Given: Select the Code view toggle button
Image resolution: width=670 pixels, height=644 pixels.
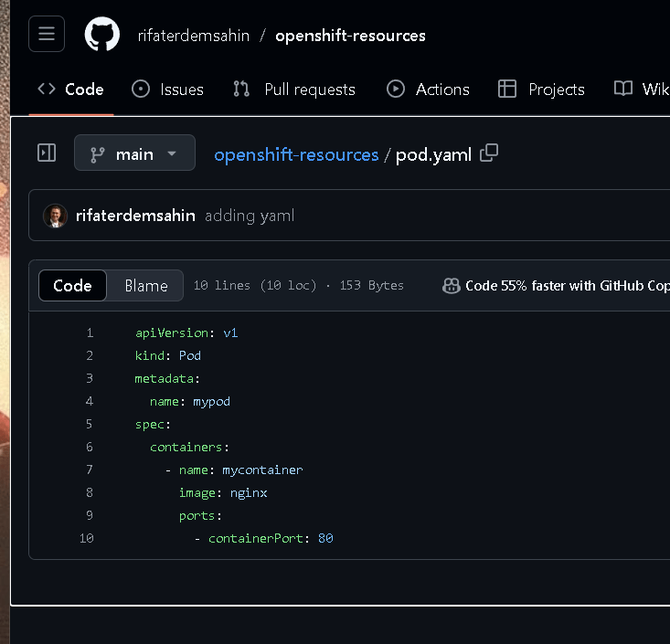Looking at the screenshot, I should pos(72,285).
